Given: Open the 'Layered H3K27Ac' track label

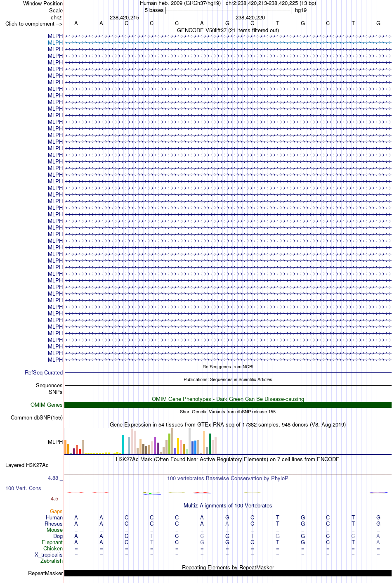Looking at the screenshot, I should point(27,465).
